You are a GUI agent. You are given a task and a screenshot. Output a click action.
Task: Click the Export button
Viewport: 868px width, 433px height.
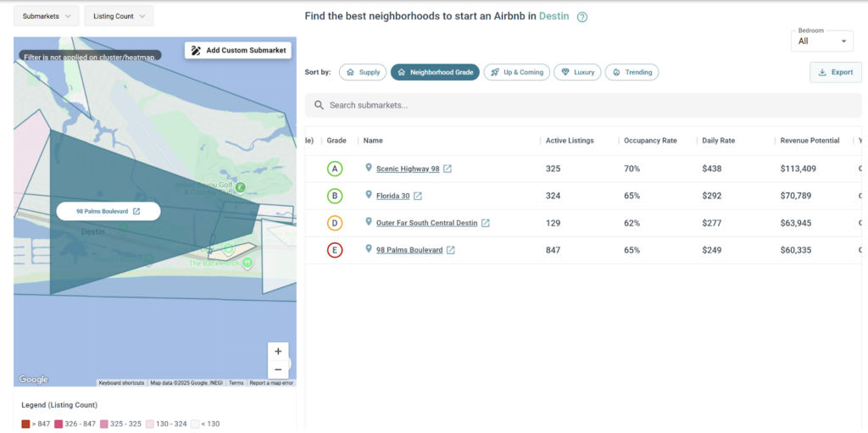tap(836, 72)
